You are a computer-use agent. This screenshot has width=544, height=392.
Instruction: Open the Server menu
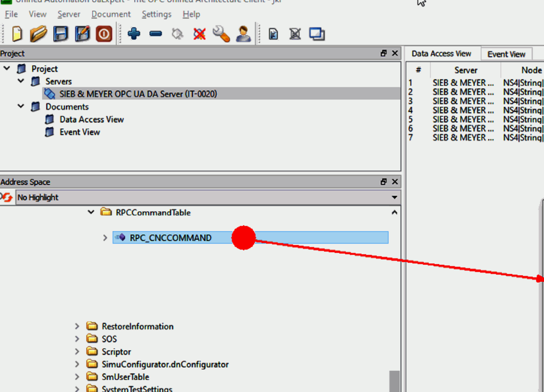(69, 14)
